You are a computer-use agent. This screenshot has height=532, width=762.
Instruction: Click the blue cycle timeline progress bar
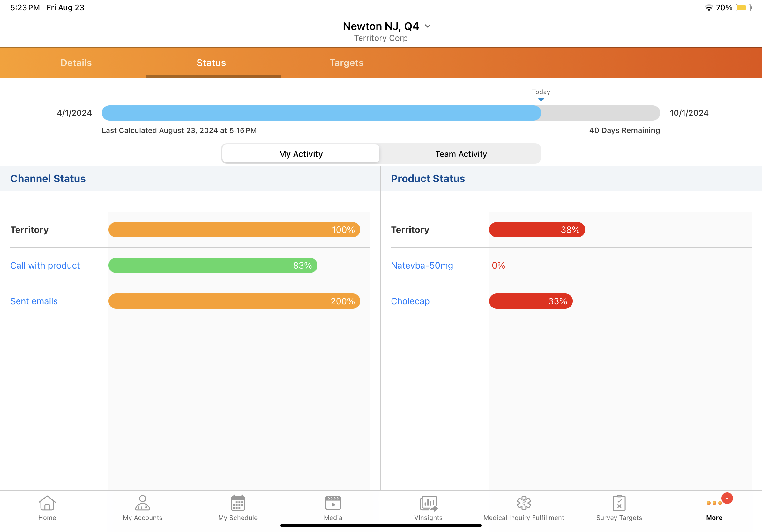321,113
